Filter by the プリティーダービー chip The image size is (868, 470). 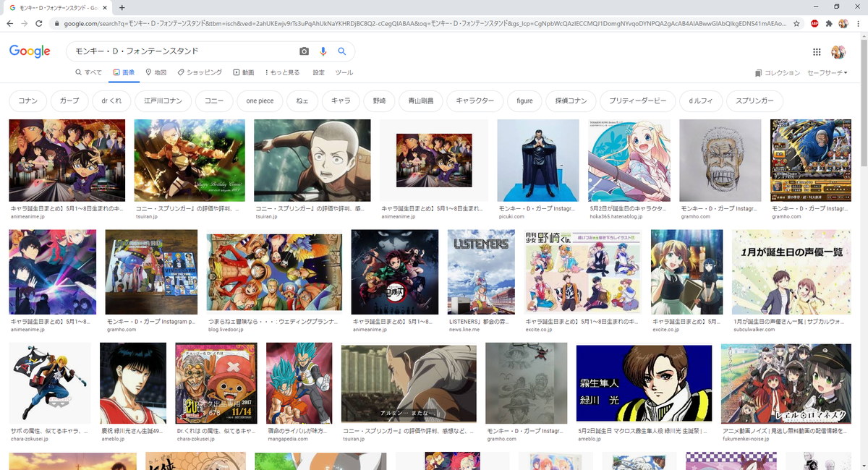pyautogui.click(x=638, y=101)
